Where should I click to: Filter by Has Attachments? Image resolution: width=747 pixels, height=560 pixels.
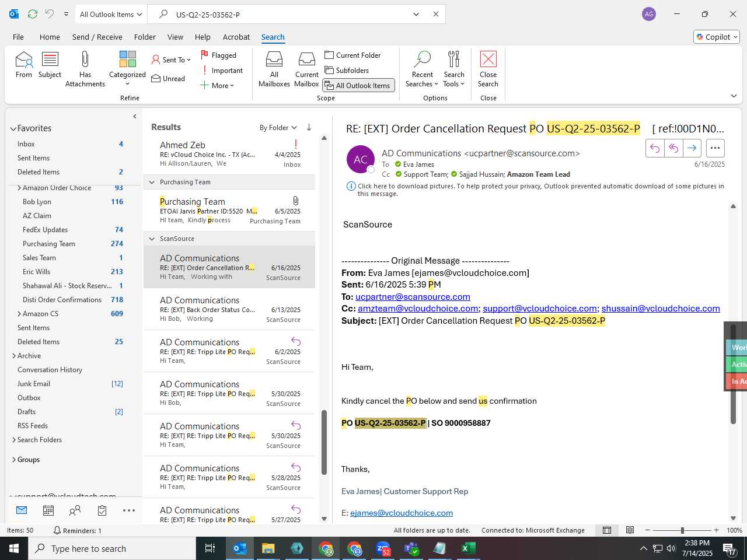[x=85, y=69]
